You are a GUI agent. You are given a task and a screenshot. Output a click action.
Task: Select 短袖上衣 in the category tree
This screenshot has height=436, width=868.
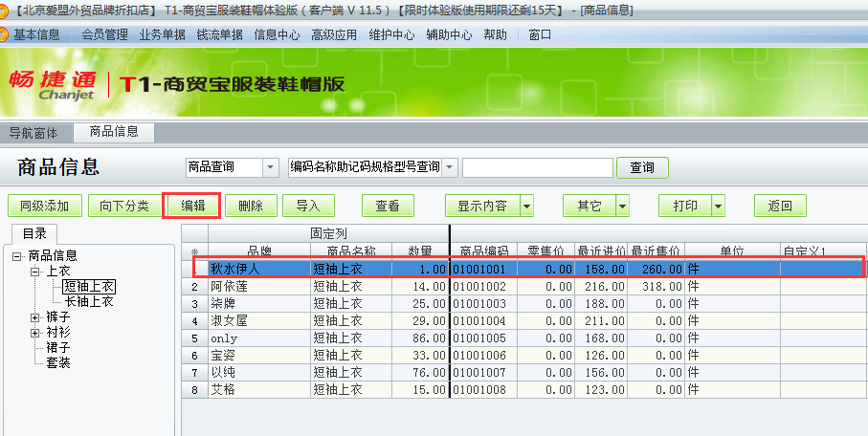[x=89, y=286]
